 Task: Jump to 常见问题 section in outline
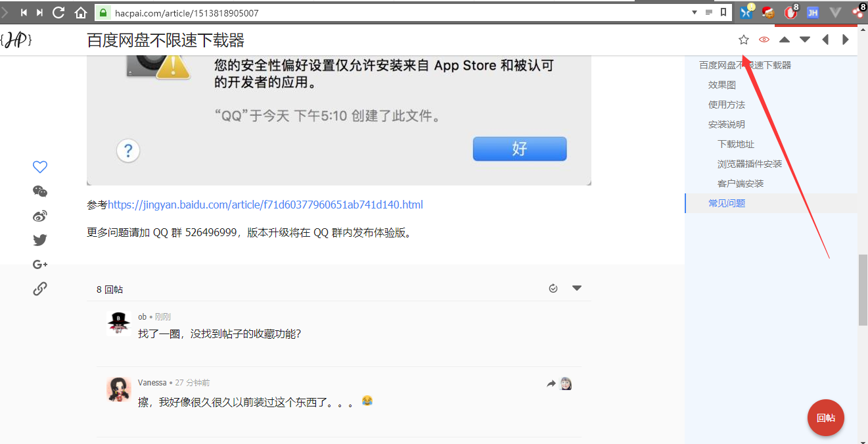727,203
